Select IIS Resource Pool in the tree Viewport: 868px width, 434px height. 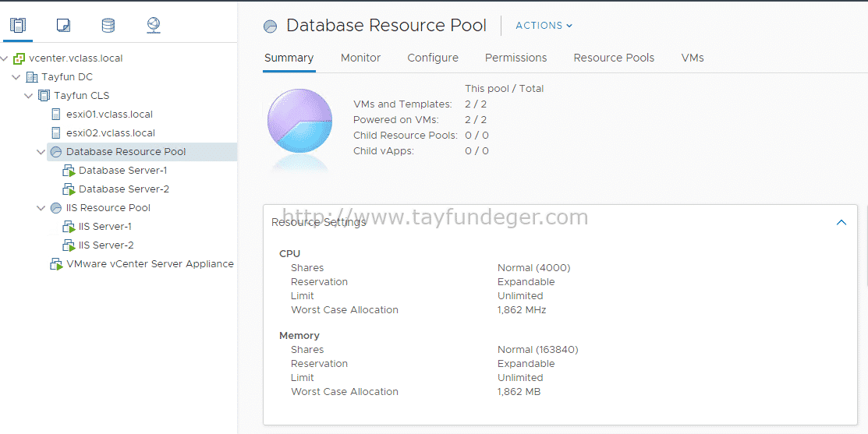[108, 208]
